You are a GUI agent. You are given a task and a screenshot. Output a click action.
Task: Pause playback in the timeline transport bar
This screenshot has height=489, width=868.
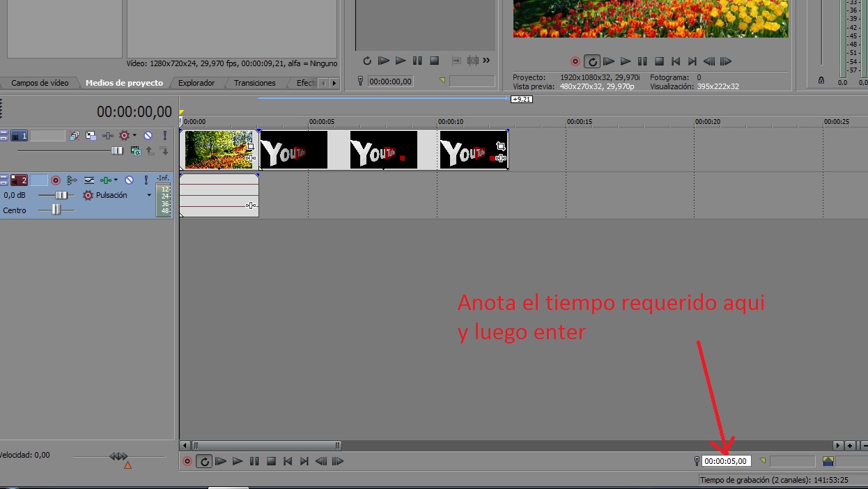[x=254, y=461]
